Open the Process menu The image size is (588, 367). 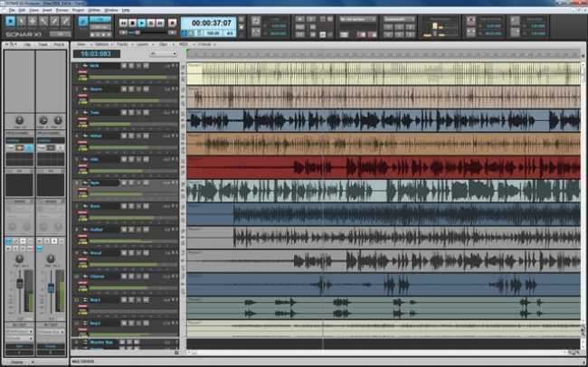62,10
